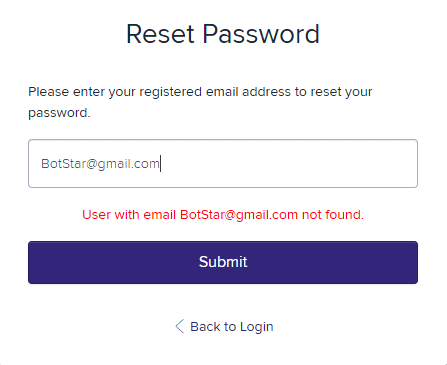Place cursor on BotStar in the email field
Viewport: 447px width, 365px height.
tap(64, 164)
